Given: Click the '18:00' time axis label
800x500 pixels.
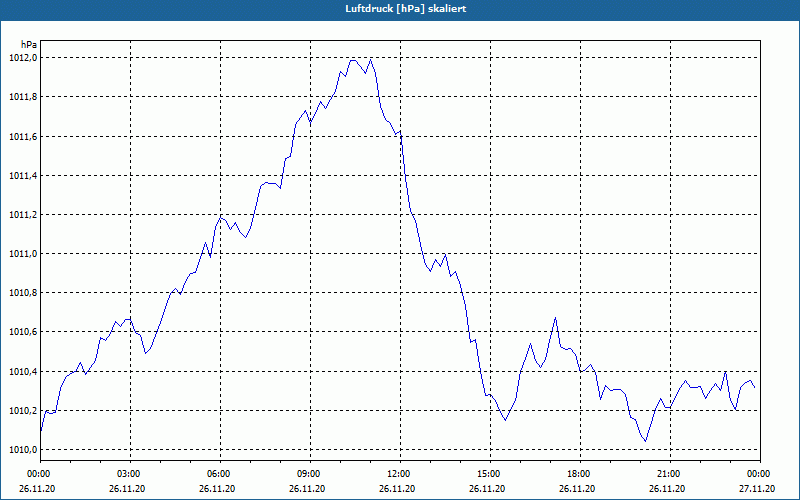Looking at the screenshot, I should coord(580,474).
